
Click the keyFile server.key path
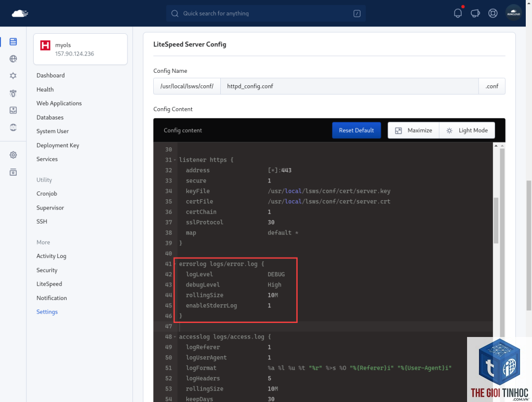tap(329, 191)
